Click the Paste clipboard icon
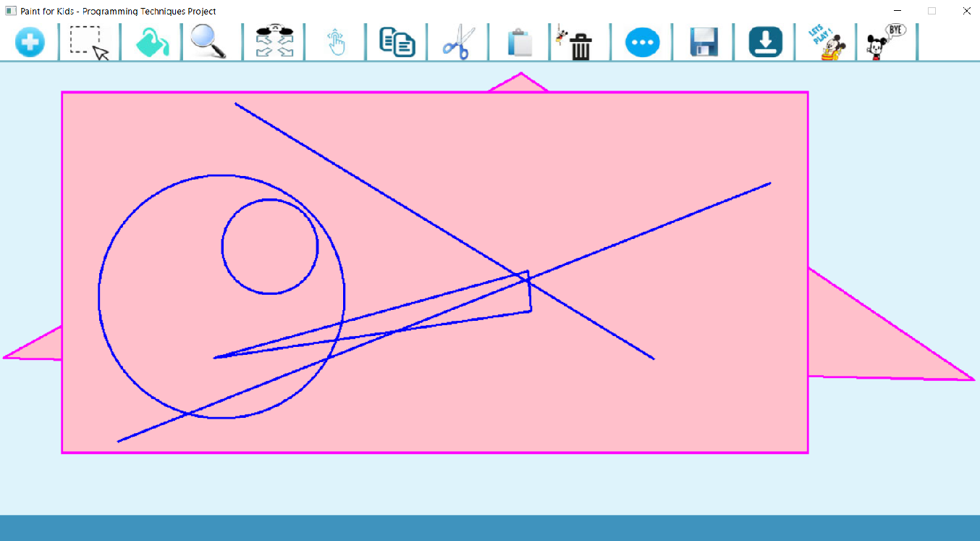Viewport: 980px width, 541px height. coord(521,42)
